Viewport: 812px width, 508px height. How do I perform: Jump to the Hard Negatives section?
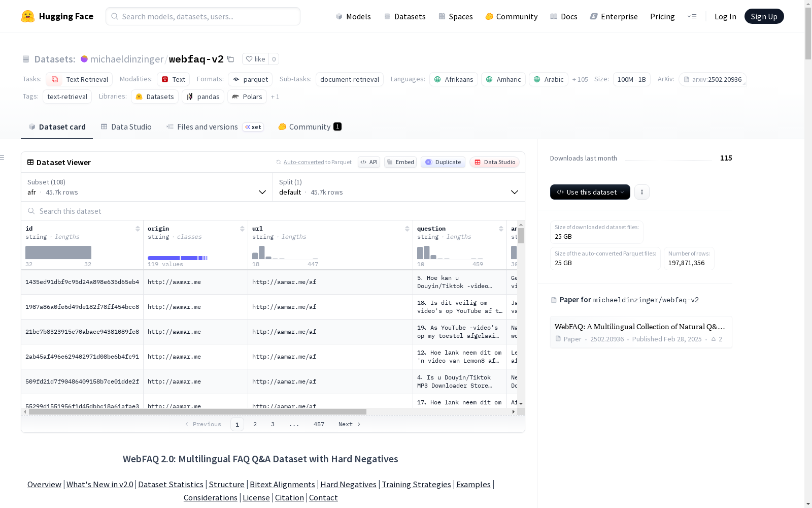click(348, 485)
